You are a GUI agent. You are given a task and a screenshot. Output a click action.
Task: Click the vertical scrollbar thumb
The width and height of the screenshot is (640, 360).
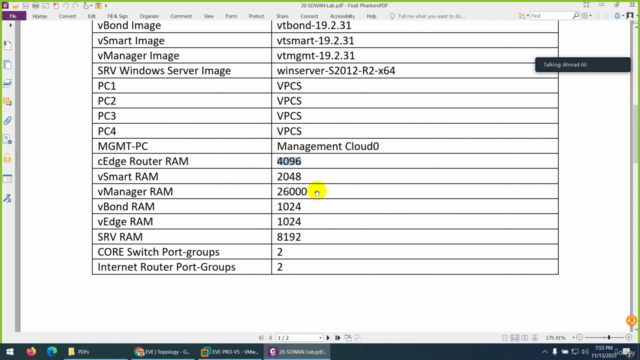click(636, 135)
